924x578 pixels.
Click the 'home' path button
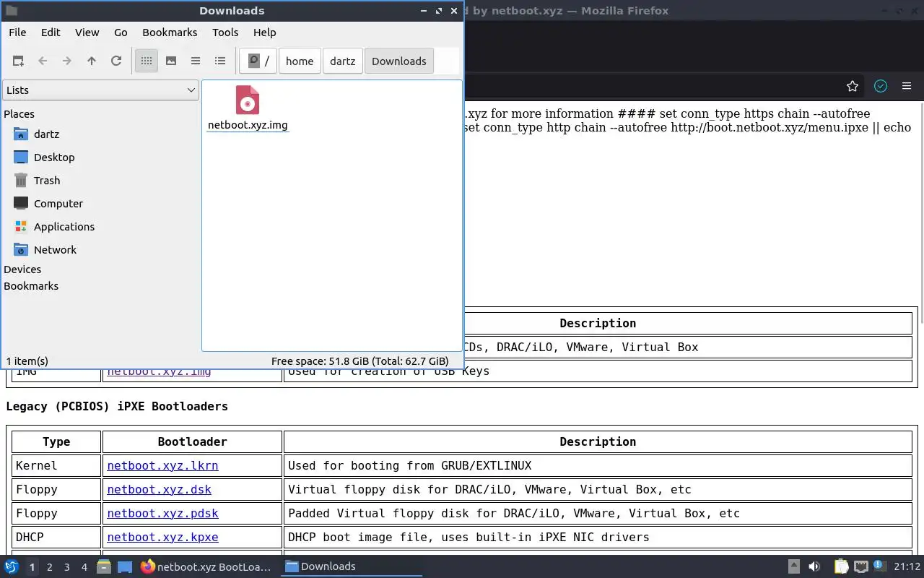300,61
